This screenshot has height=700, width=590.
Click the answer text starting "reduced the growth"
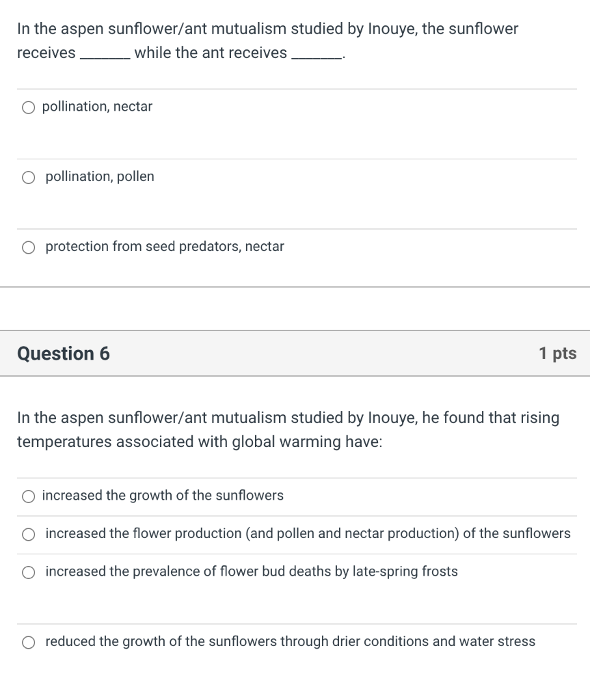(x=291, y=641)
